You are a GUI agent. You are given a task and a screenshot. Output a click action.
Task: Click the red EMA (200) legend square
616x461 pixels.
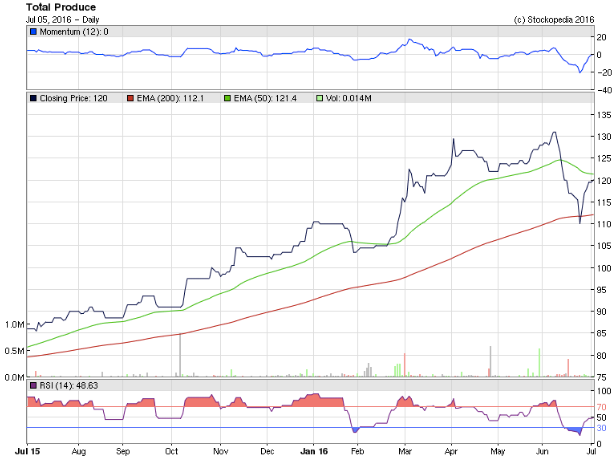tap(130, 98)
